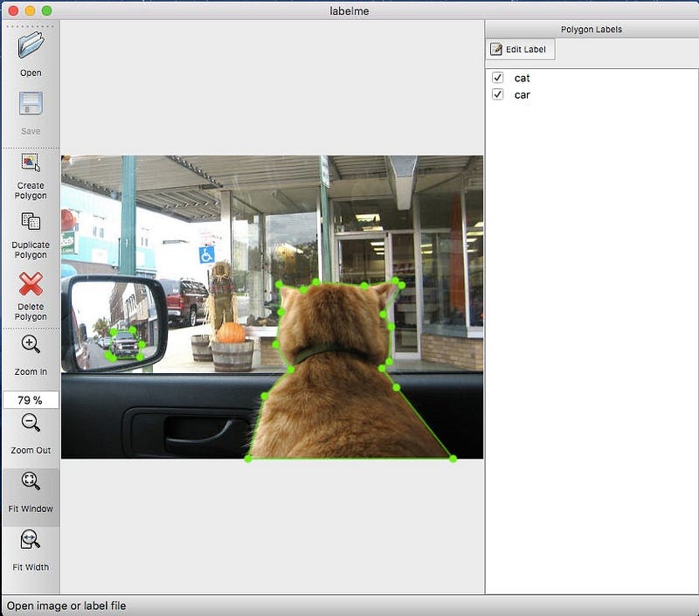Click the 79 % zoom value field
Image resolution: width=699 pixels, height=616 pixels.
(31, 400)
